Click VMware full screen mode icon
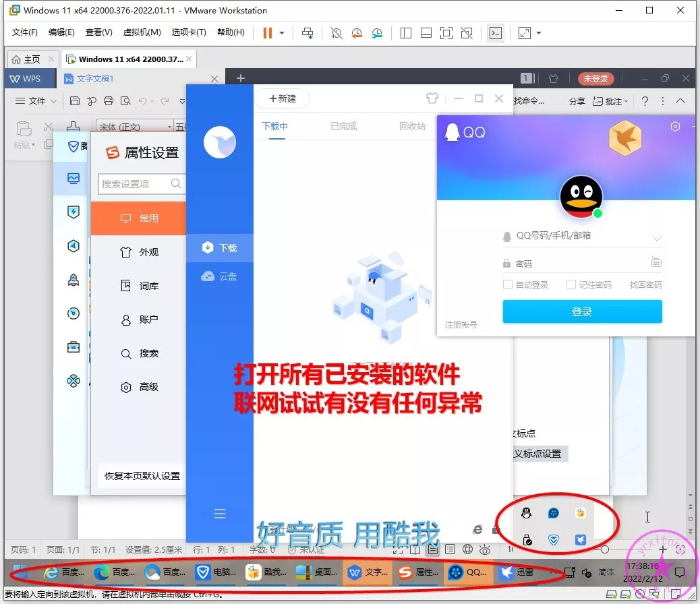700x604 pixels. point(446,32)
